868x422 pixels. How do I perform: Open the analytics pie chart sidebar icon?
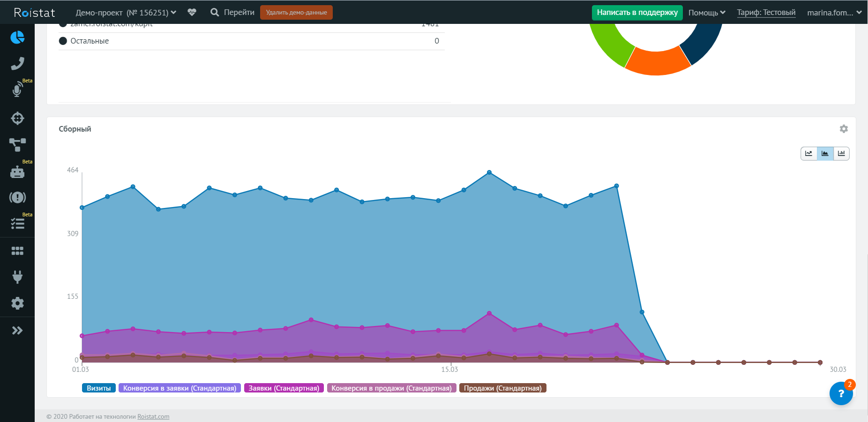17,37
